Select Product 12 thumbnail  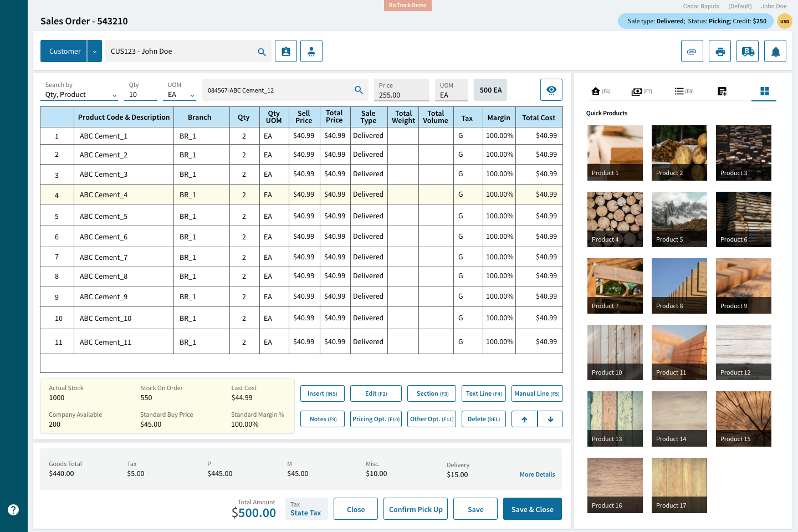pos(744,352)
